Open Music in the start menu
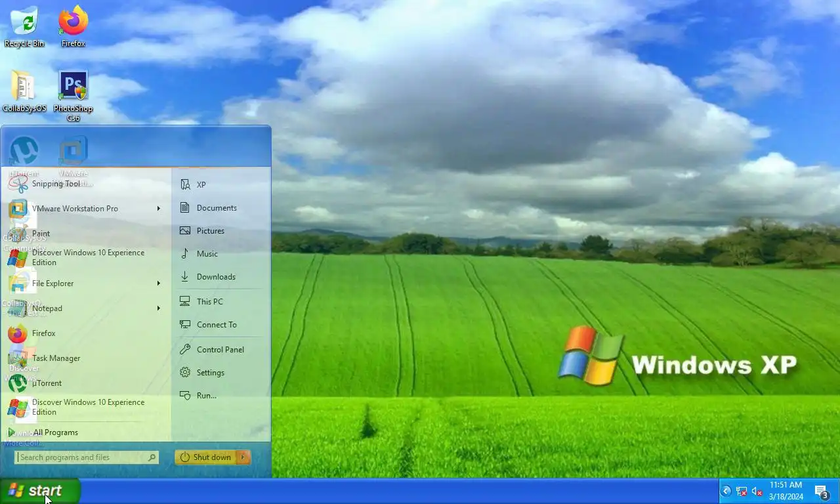The width and height of the screenshot is (840, 504). pyautogui.click(x=220, y=254)
